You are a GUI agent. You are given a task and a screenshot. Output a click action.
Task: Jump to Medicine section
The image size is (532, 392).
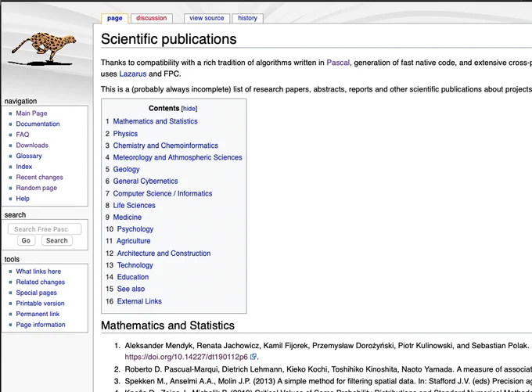point(128,218)
